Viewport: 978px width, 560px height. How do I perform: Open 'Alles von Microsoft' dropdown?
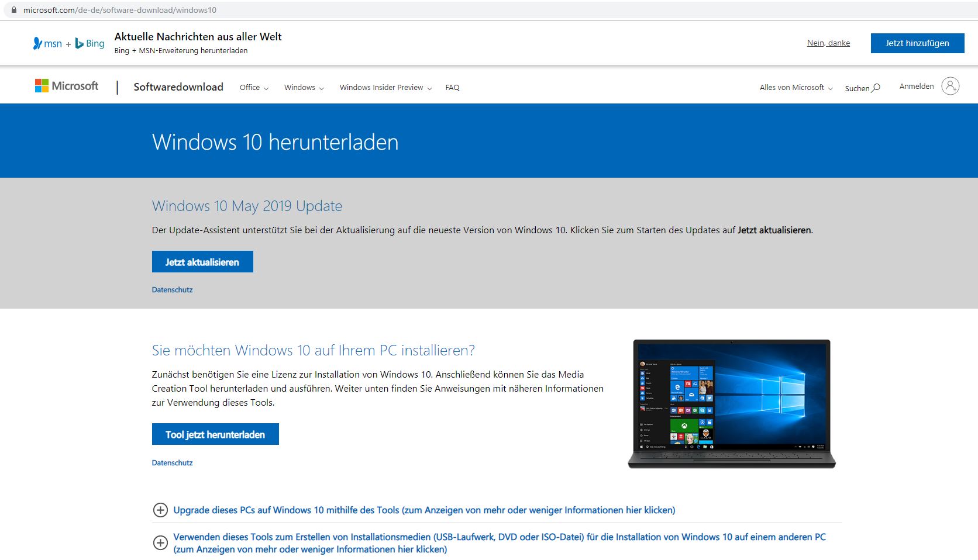796,88
